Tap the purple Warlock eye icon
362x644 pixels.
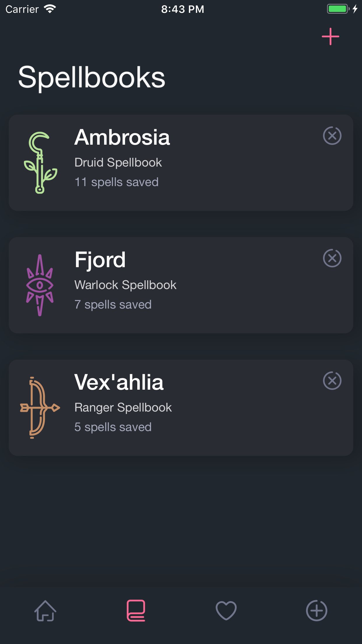(40, 285)
